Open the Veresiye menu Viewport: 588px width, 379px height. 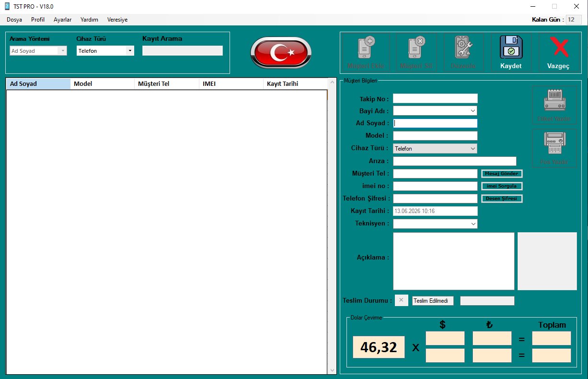pyautogui.click(x=117, y=20)
